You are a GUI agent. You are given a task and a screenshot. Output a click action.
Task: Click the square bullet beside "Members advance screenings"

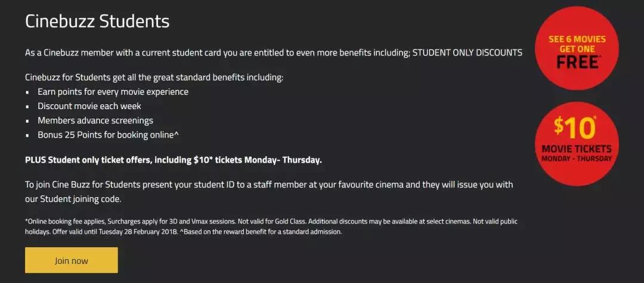pyautogui.click(x=28, y=121)
